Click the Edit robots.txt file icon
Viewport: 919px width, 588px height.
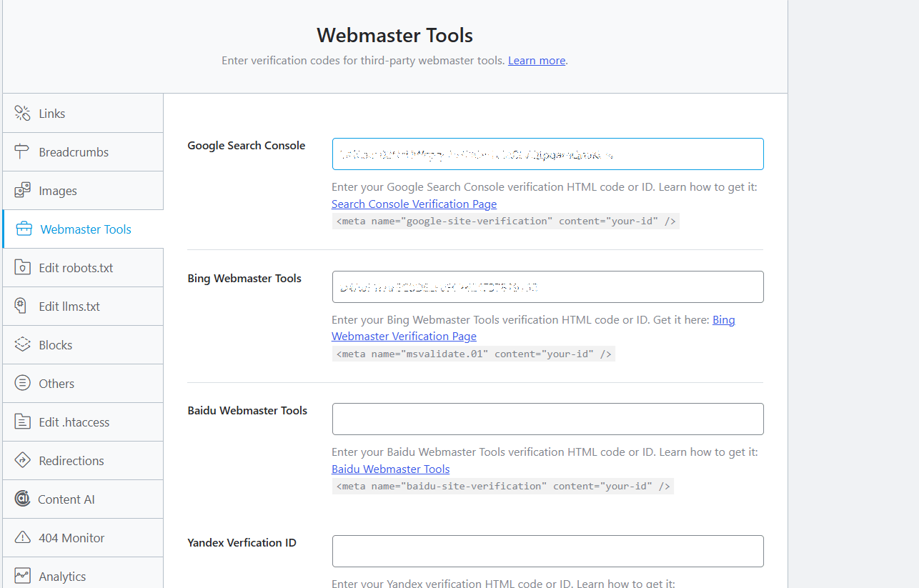(x=23, y=267)
